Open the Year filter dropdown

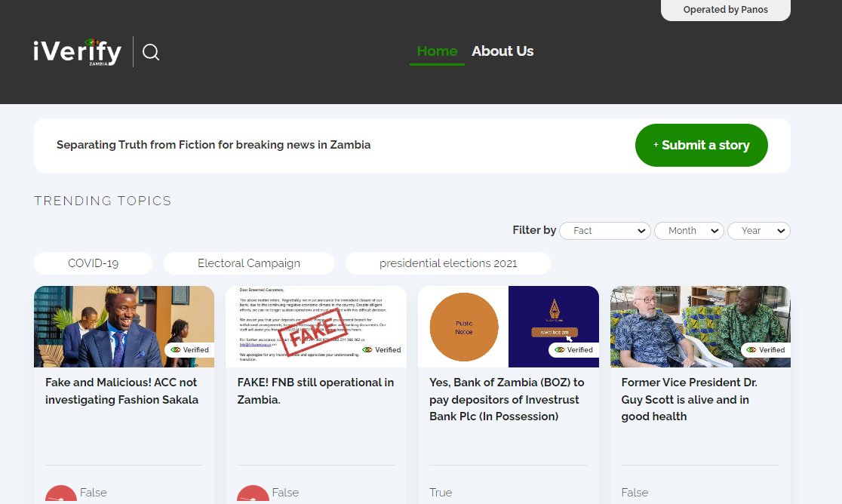[x=759, y=231]
